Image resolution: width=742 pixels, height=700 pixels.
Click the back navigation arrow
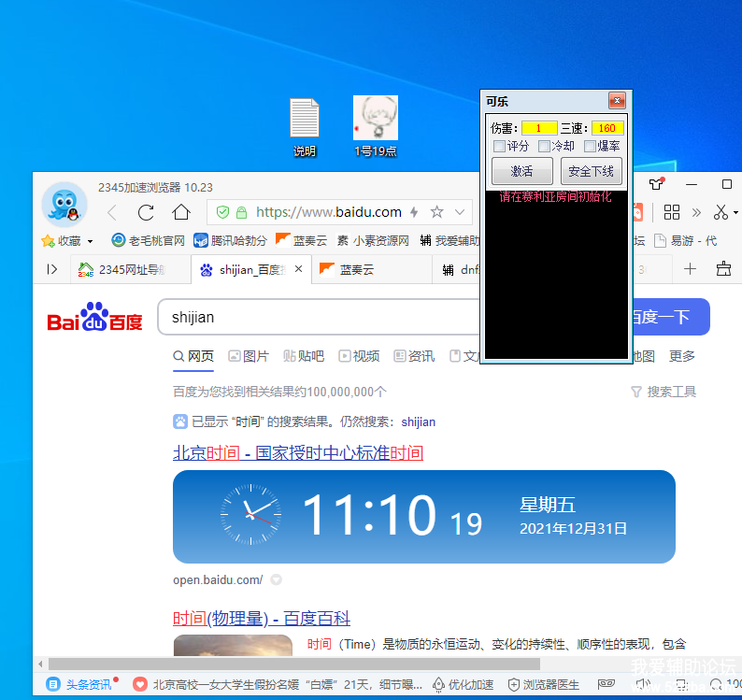112,212
